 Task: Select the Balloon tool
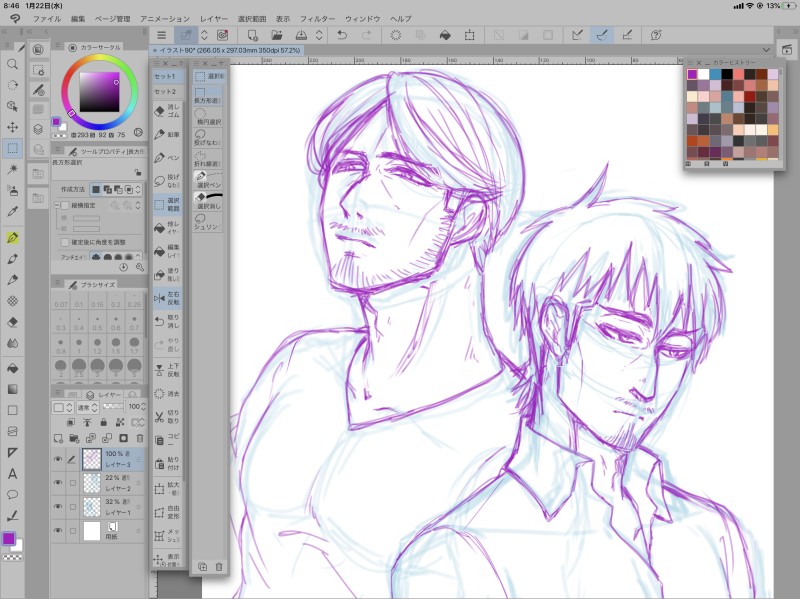(x=13, y=494)
